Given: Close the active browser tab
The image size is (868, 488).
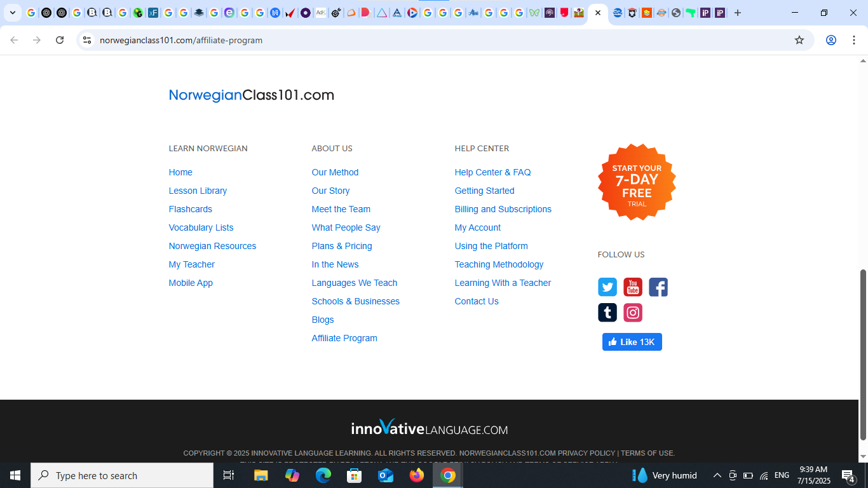Looking at the screenshot, I should [x=598, y=13].
